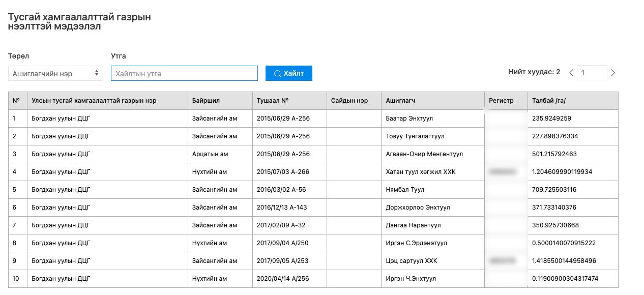Go to previous page with left chevron

571,73
